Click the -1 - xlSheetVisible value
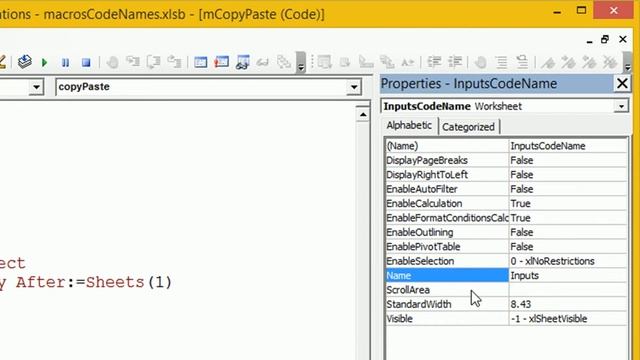The image size is (640, 360). [x=568, y=319]
